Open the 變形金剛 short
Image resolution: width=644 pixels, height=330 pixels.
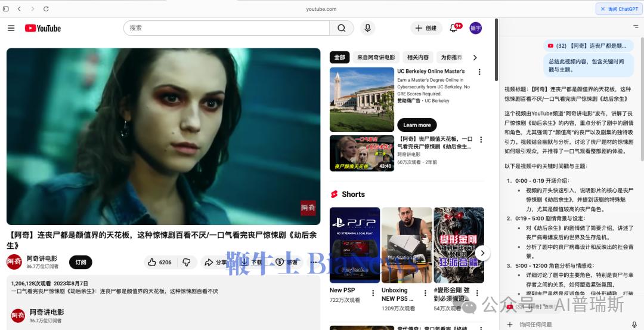click(x=459, y=245)
